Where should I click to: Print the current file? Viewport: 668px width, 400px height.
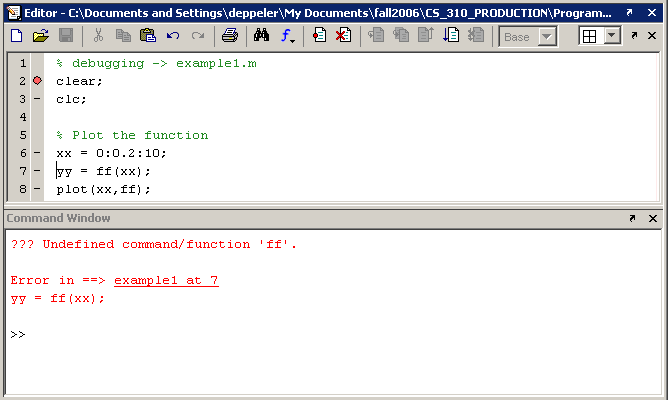[x=229, y=36]
